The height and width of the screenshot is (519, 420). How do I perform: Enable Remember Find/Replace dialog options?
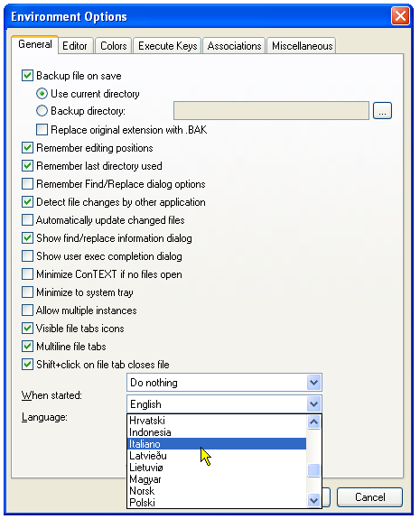(x=27, y=184)
